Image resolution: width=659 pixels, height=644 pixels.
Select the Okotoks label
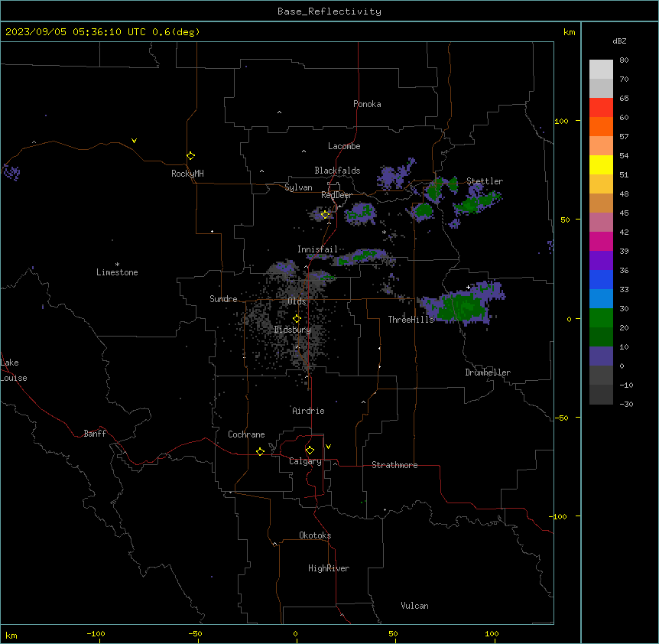tap(315, 535)
